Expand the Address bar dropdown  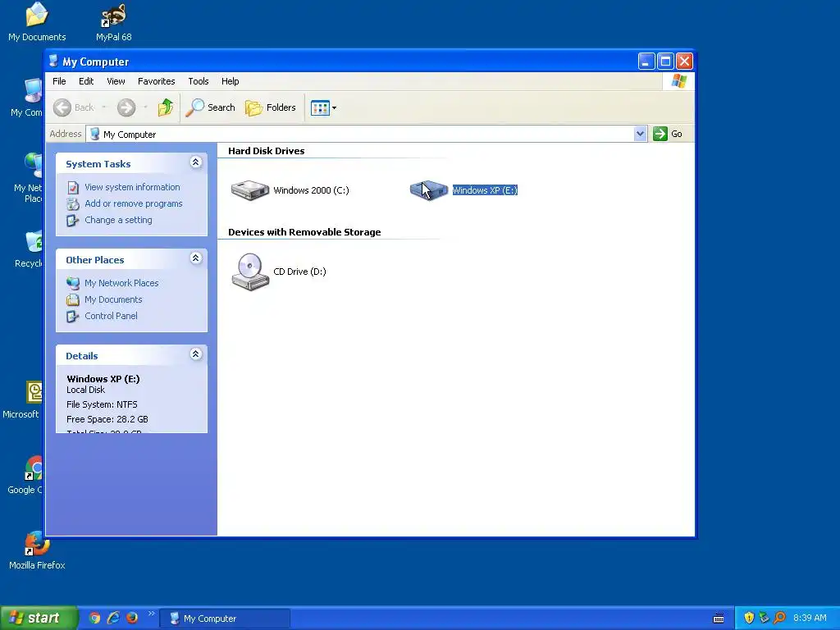[x=640, y=134]
